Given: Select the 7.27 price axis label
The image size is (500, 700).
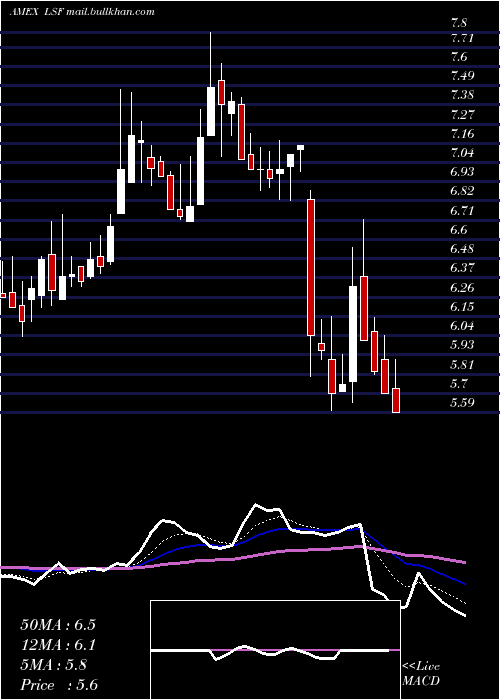Looking at the screenshot, I should click(x=463, y=115).
